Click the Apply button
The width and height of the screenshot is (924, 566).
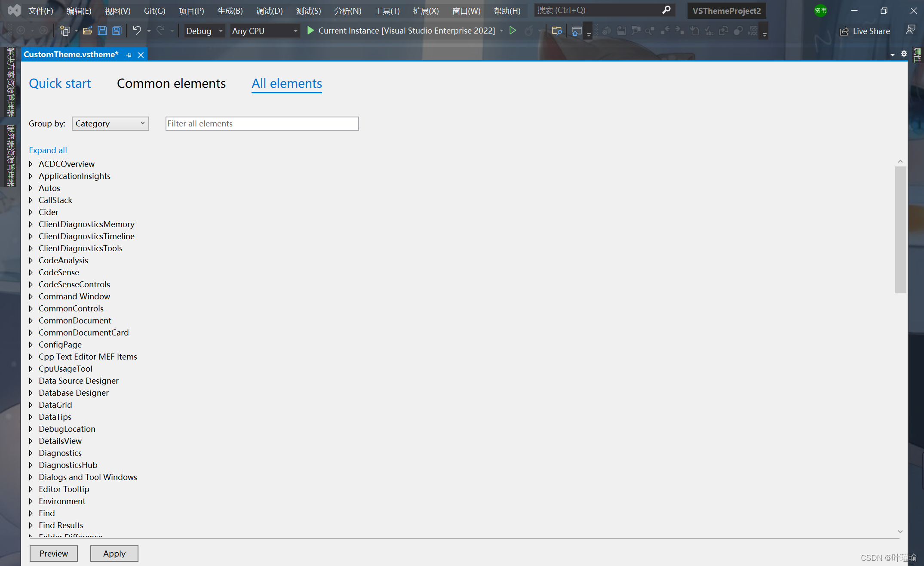pos(114,554)
